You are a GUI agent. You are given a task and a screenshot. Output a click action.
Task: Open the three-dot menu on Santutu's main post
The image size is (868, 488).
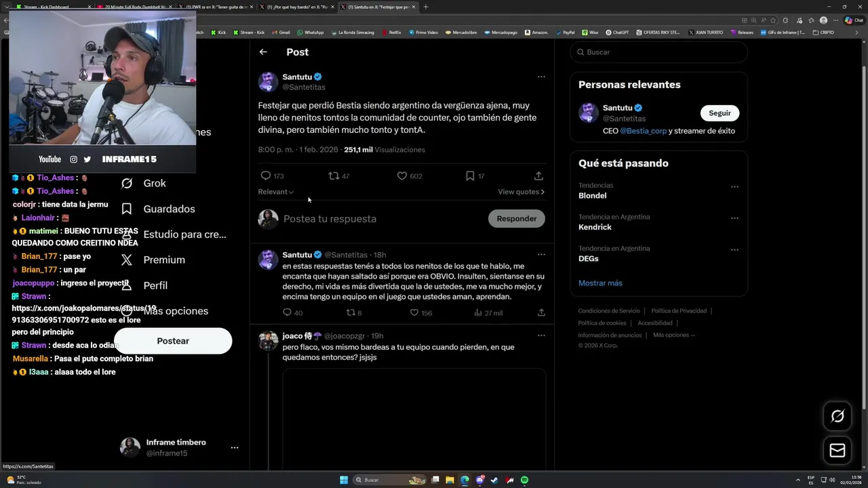coord(541,77)
